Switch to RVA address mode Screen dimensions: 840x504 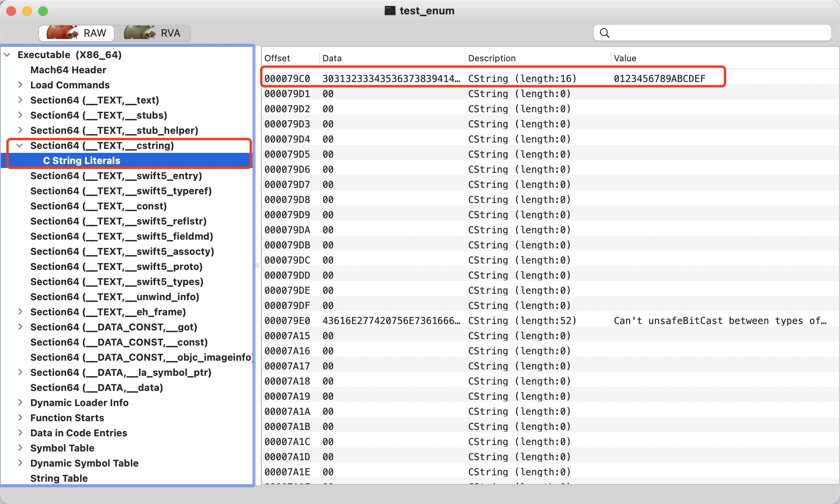pos(153,33)
